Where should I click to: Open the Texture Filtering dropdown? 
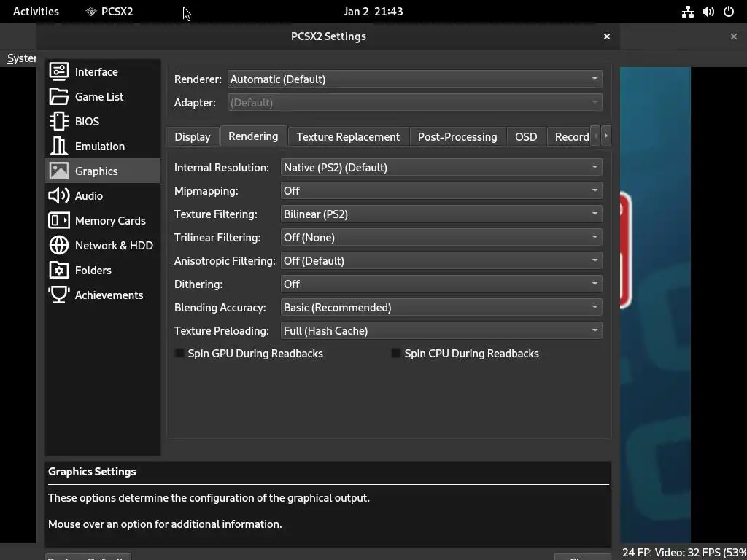coord(441,214)
